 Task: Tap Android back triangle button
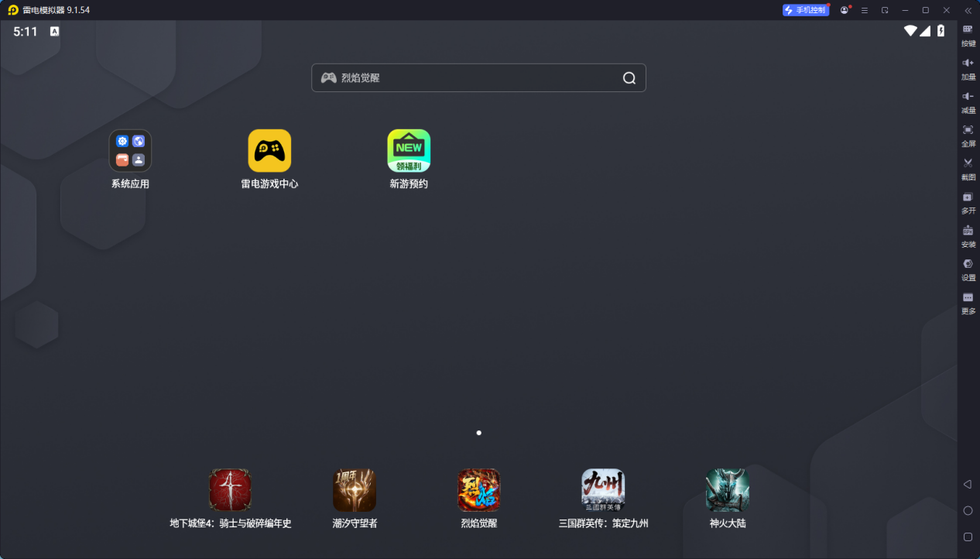(968, 484)
